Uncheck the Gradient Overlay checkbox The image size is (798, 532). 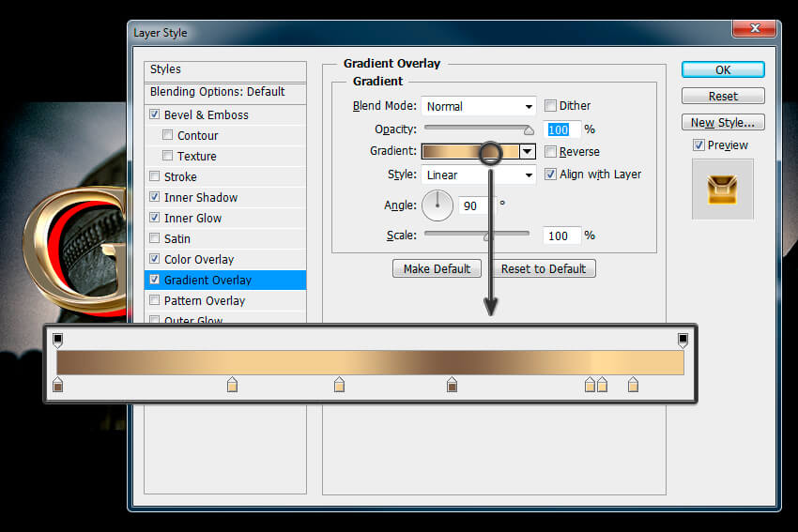tap(155, 280)
